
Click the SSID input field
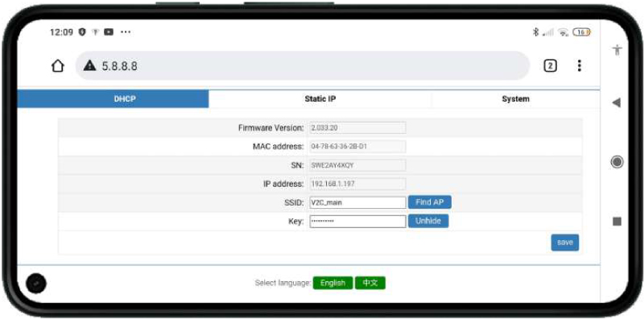357,202
